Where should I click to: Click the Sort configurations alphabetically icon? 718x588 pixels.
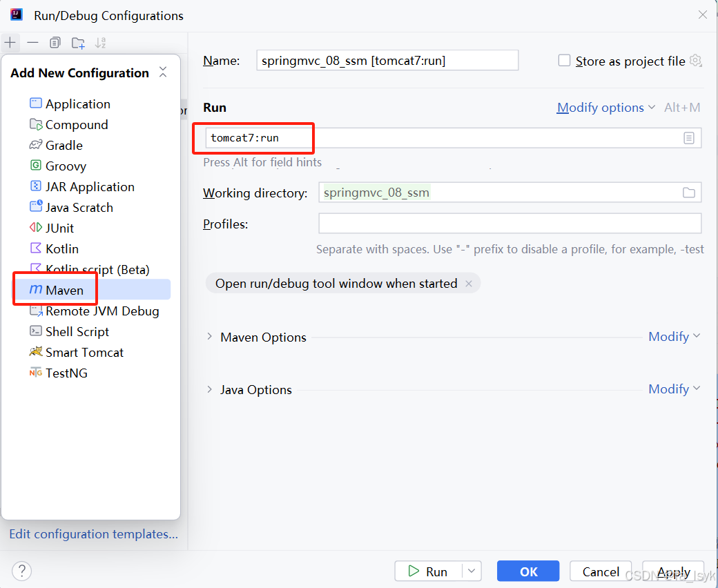100,43
